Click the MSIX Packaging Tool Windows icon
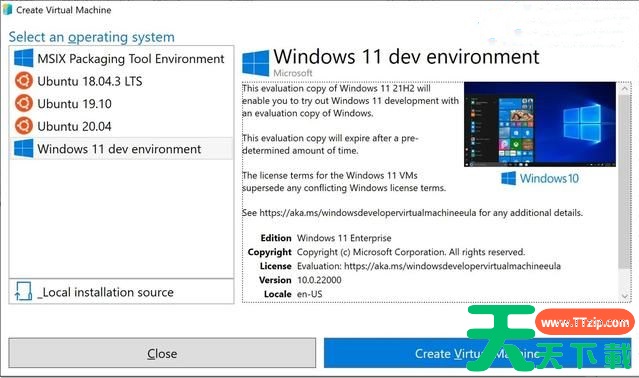 click(x=23, y=58)
